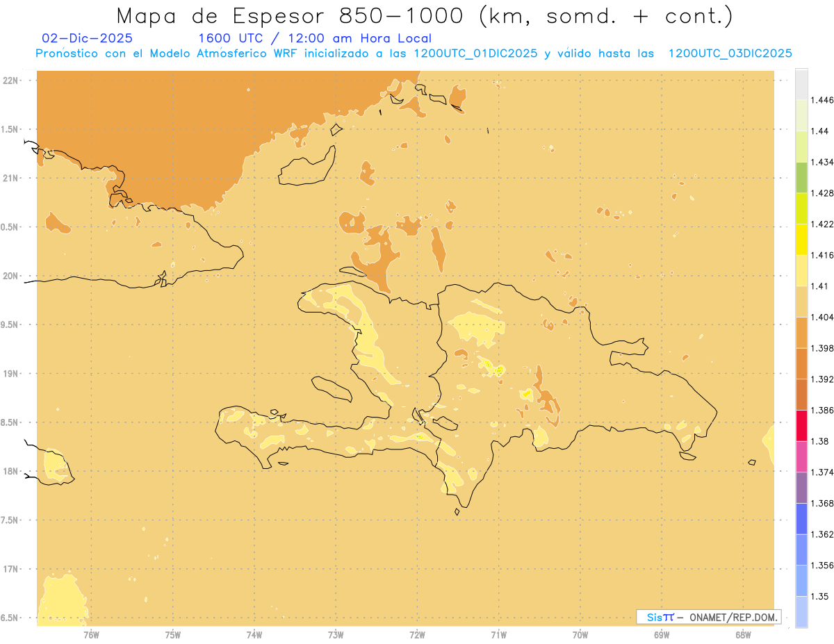Click the legend value "1.356"
Screen dimensions: 834x644
click(x=822, y=565)
